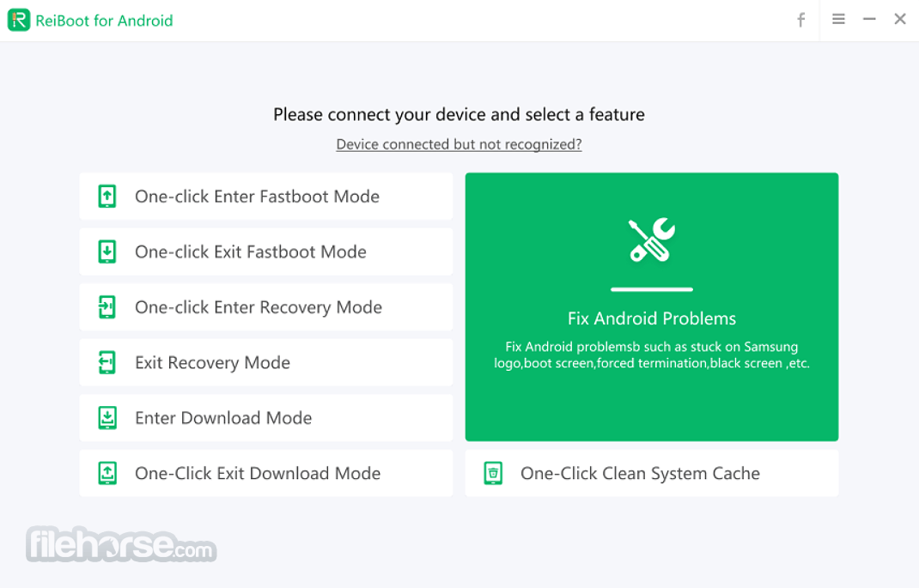Choose One-click Enter Recovery Mode
Screen dimensions: 919x588
[266, 307]
